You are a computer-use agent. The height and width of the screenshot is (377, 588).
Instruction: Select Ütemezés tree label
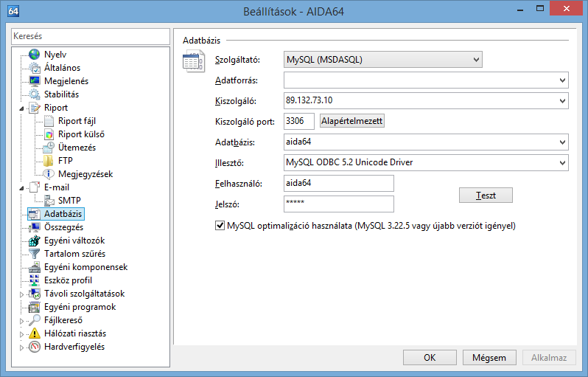(77, 148)
